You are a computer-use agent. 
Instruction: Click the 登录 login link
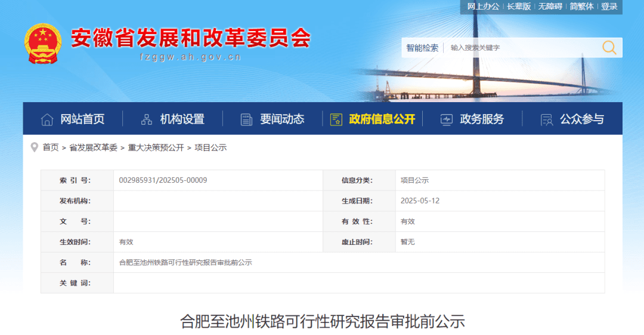tap(609, 7)
